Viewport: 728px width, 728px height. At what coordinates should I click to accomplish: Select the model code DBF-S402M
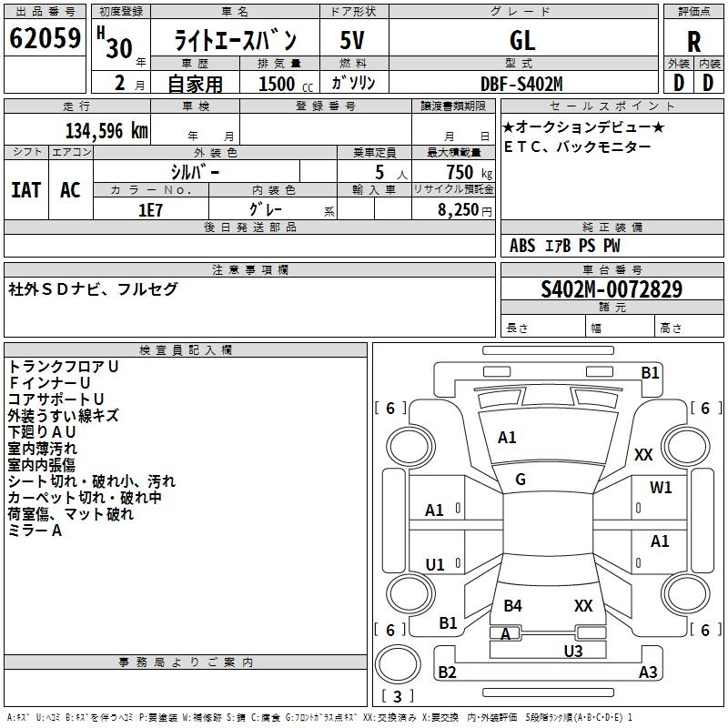click(521, 84)
